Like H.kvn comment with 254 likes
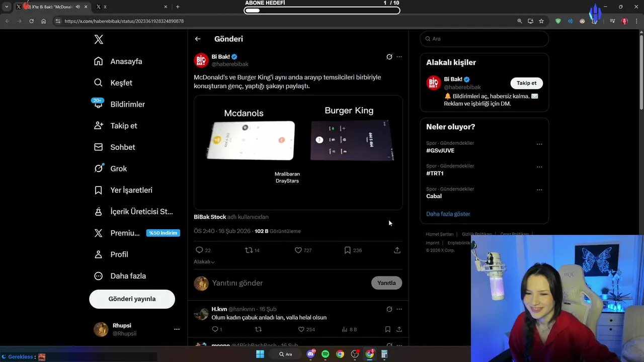This screenshot has width=644, height=362. click(306, 329)
